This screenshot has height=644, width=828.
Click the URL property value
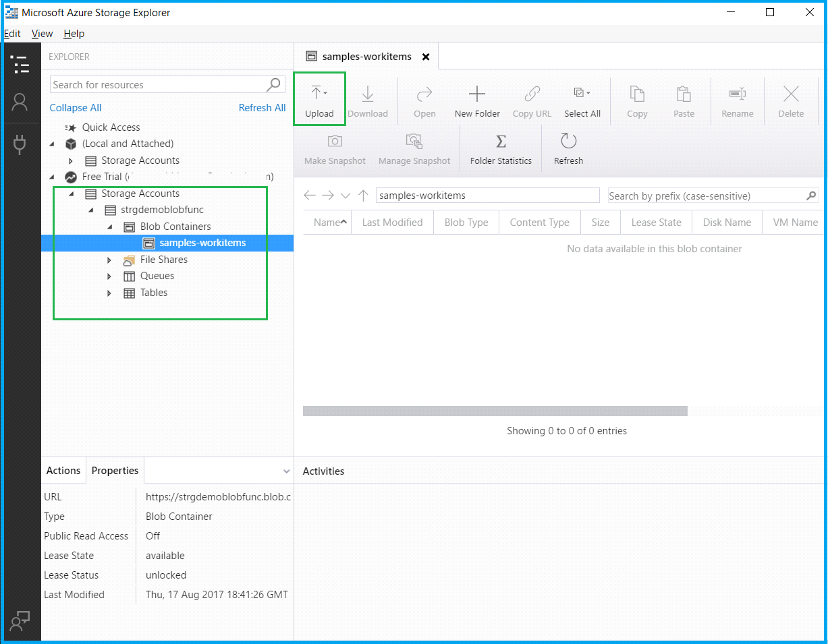[218, 497]
